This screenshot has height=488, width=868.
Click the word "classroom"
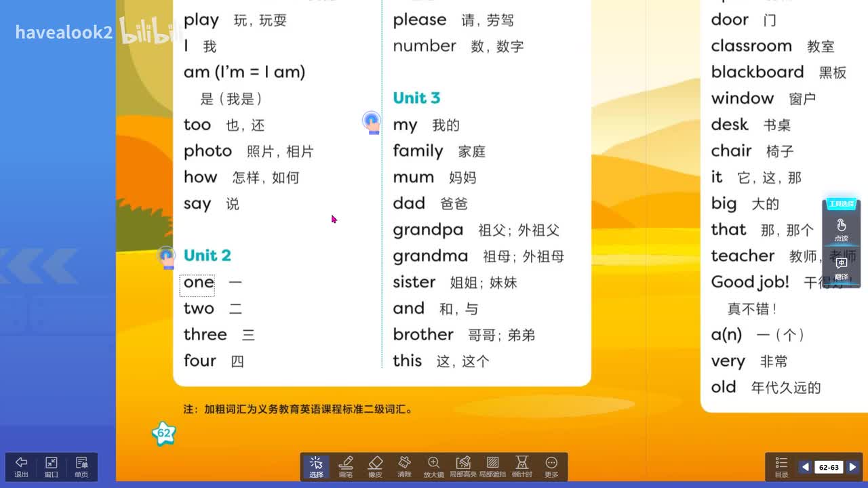751,46
